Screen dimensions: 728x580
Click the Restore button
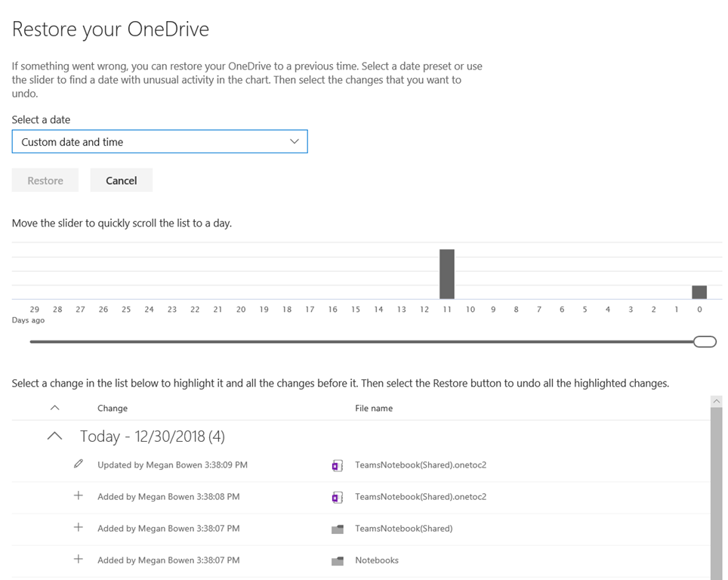45,180
